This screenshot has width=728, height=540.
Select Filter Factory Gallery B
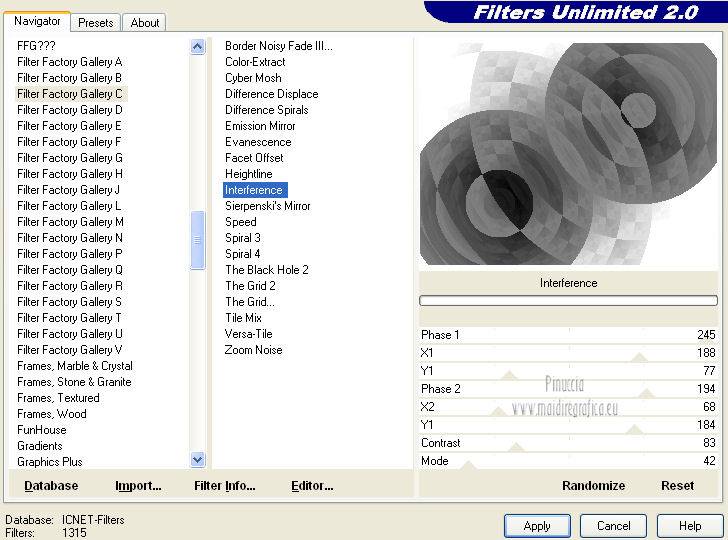(x=70, y=78)
